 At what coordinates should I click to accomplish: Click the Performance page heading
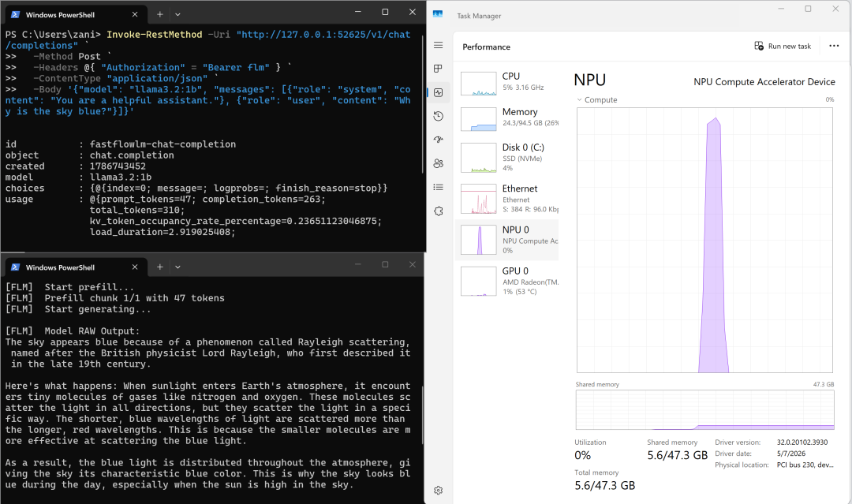(x=486, y=47)
